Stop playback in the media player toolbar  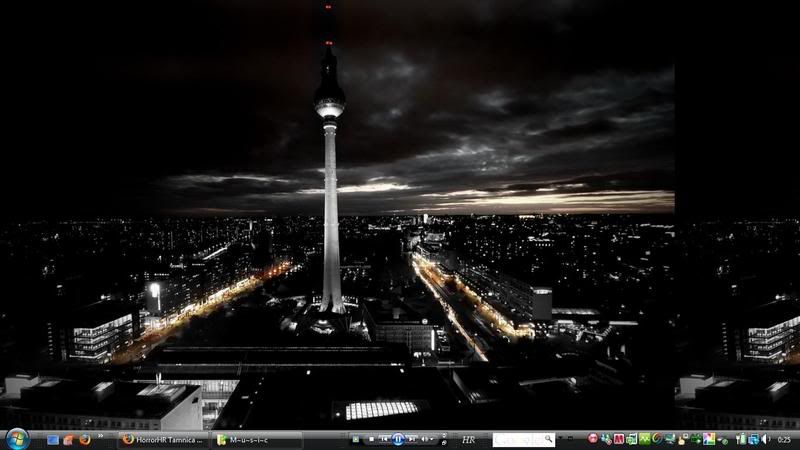[372, 439]
